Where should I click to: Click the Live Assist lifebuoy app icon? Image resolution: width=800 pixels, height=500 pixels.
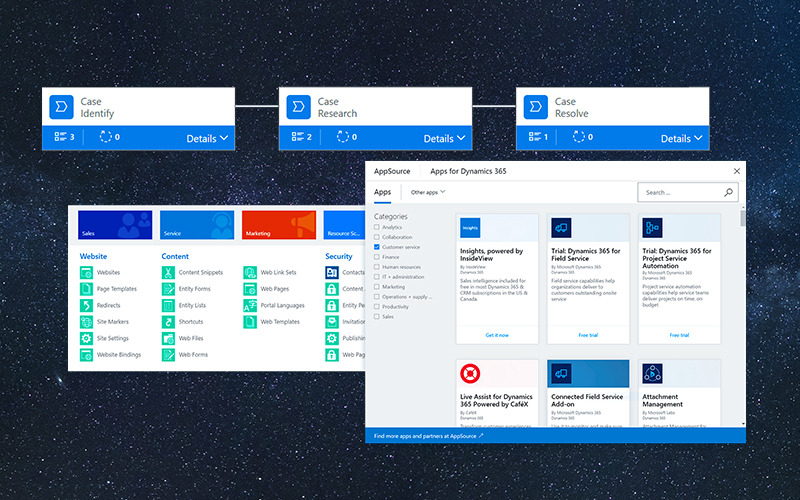(470, 373)
